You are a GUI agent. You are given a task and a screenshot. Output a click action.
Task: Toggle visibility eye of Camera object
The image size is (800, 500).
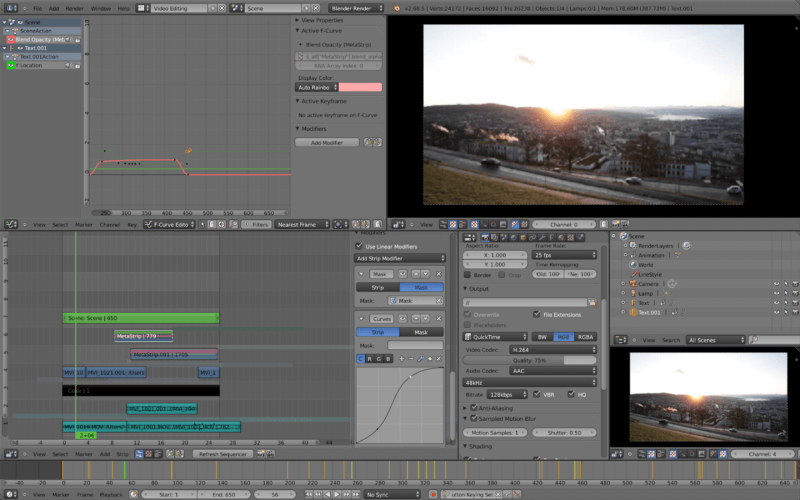point(776,284)
